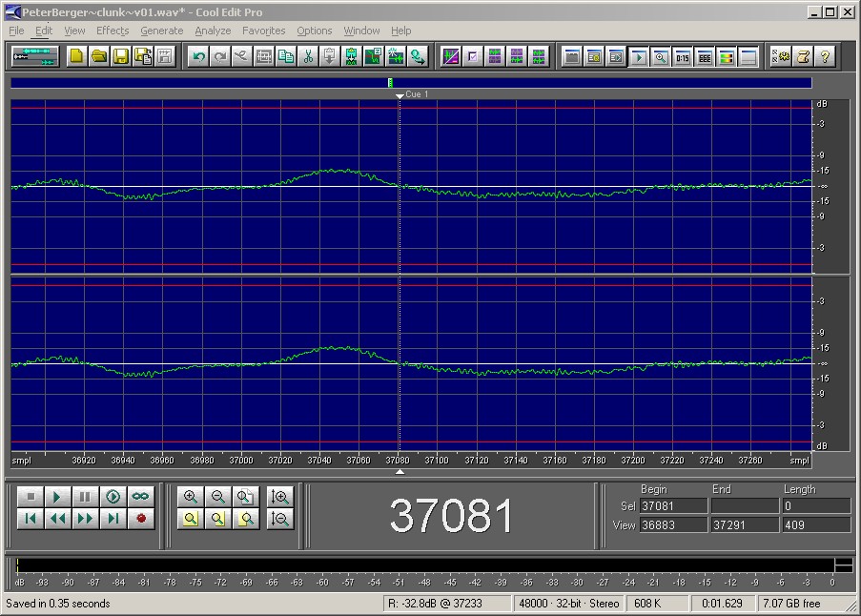Click the Rewind double-arrow button
Viewport: 861px width, 616px height.
[58, 519]
